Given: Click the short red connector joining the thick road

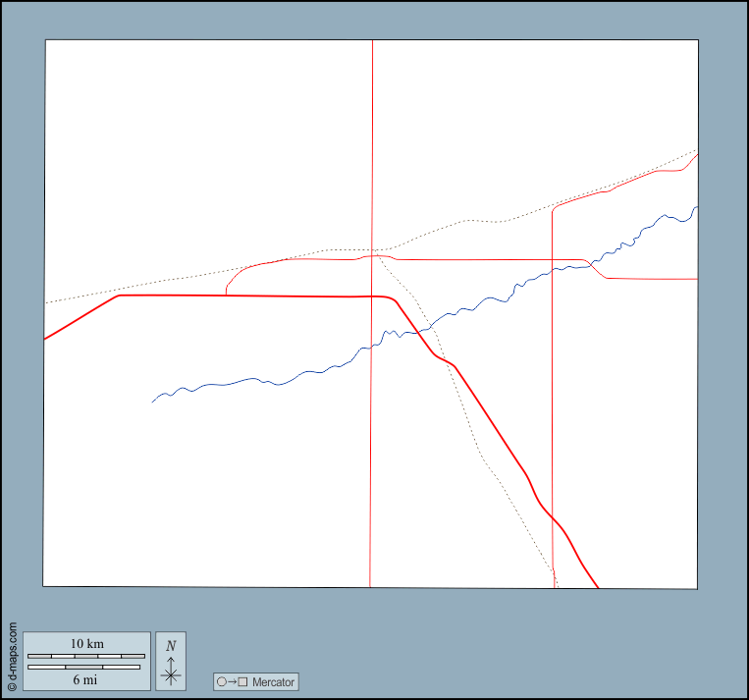Looking at the screenshot, I should pyautogui.click(x=227, y=288).
